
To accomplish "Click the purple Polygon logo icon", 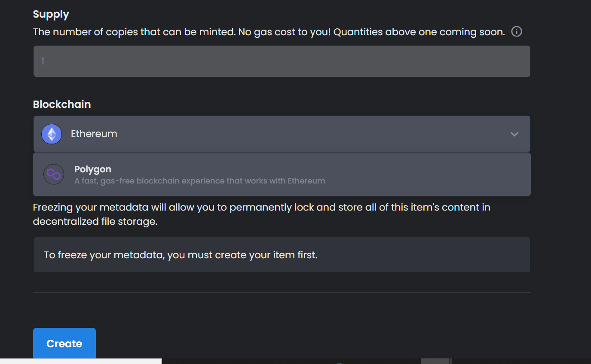I will point(54,174).
